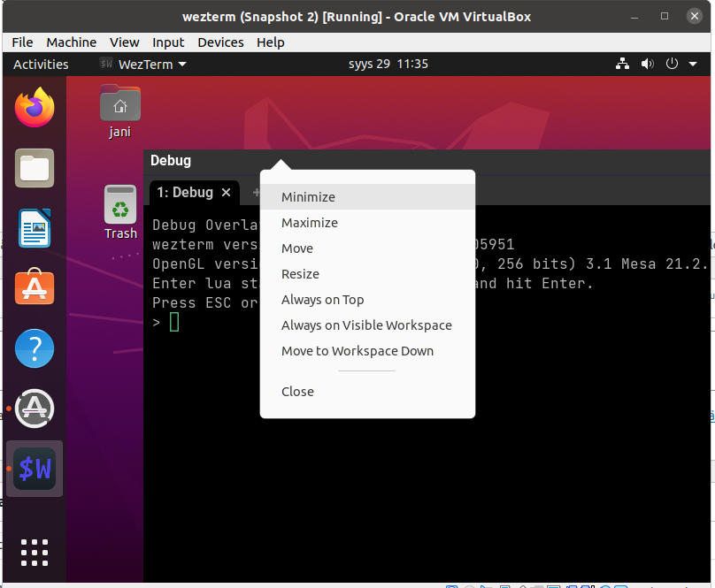This screenshot has height=588, width=715.
Task: Click the clock showing syys 29 11:35
Action: point(388,65)
